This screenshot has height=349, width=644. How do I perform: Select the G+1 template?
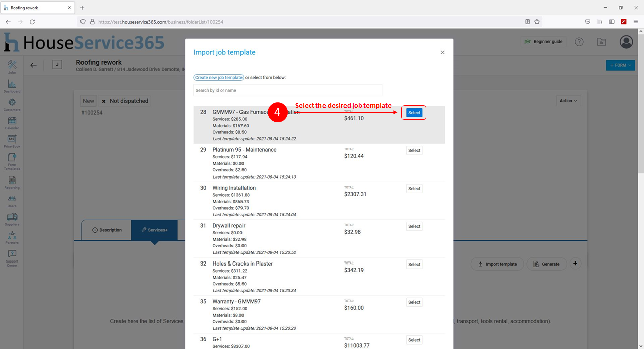(x=414, y=340)
